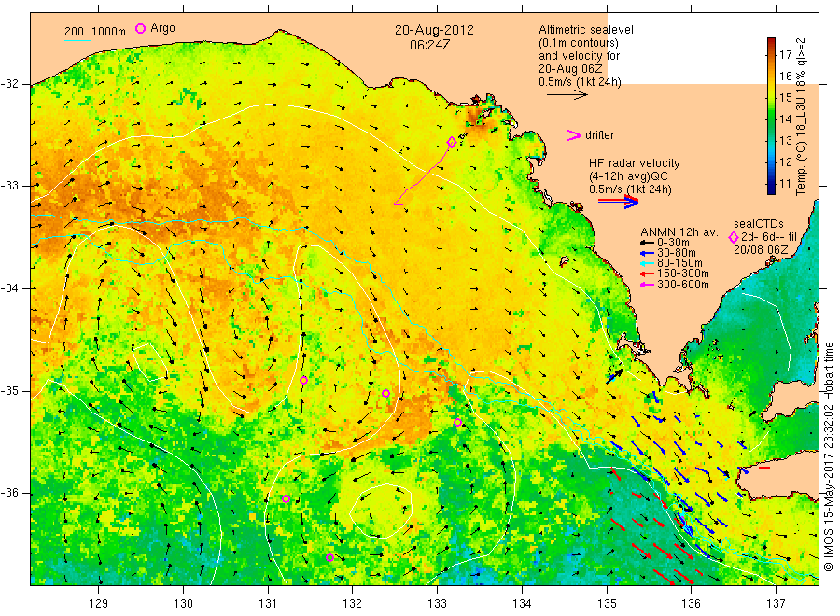Click the sealCTDs magenta diamond legend symbol
Screen dimensions: 840x616
coord(734,237)
